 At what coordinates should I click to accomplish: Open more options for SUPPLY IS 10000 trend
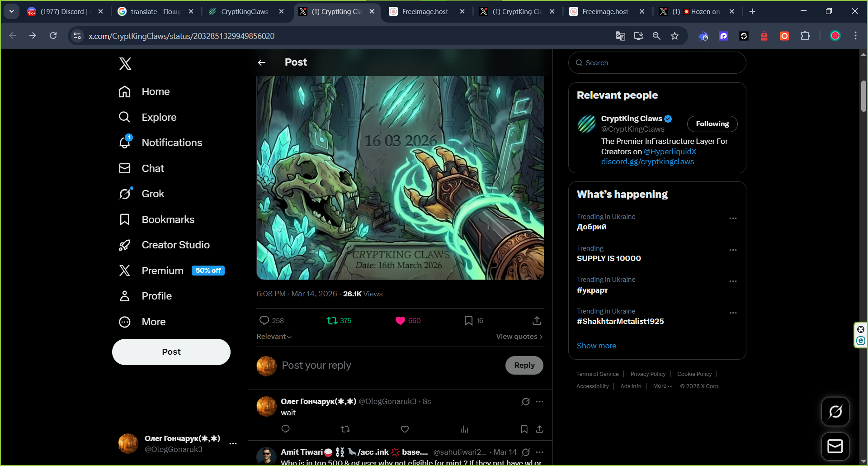[733, 250]
